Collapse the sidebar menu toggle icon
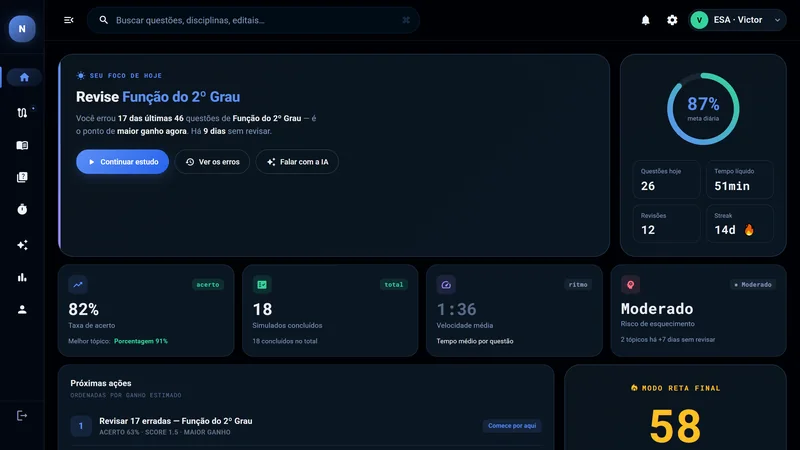This screenshot has height=450, width=800. click(68, 20)
